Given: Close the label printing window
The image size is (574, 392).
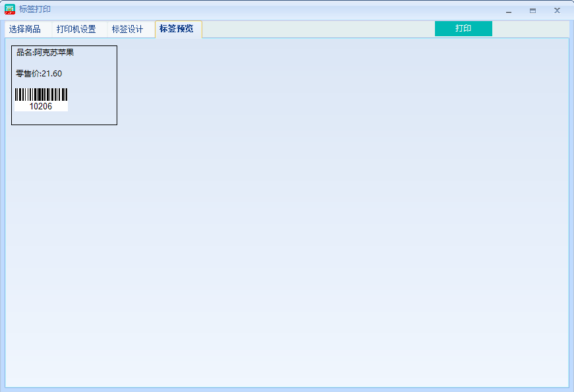Looking at the screenshot, I should [557, 11].
